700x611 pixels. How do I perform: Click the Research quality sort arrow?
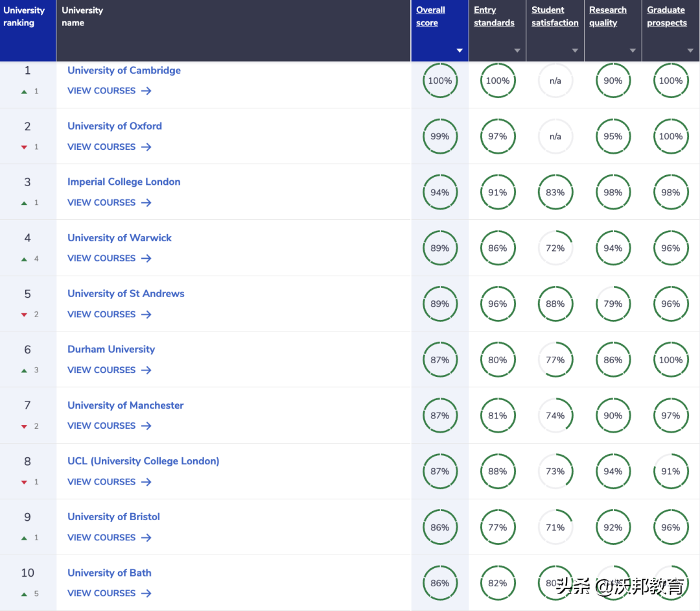[633, 51]
